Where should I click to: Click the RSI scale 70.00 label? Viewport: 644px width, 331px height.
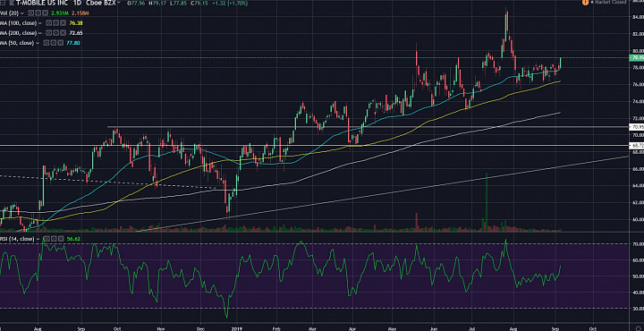coord(638,243)
